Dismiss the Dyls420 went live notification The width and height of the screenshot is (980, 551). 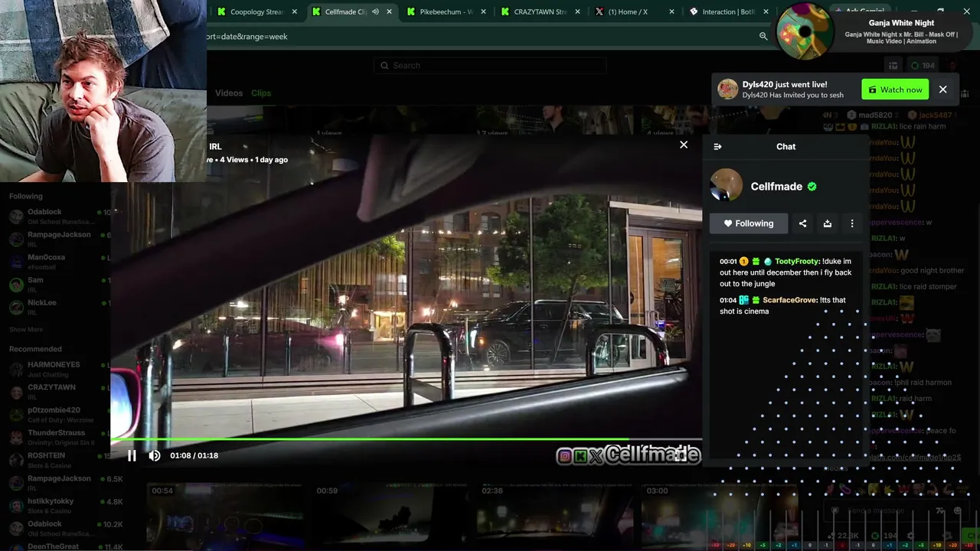(943, 90)
